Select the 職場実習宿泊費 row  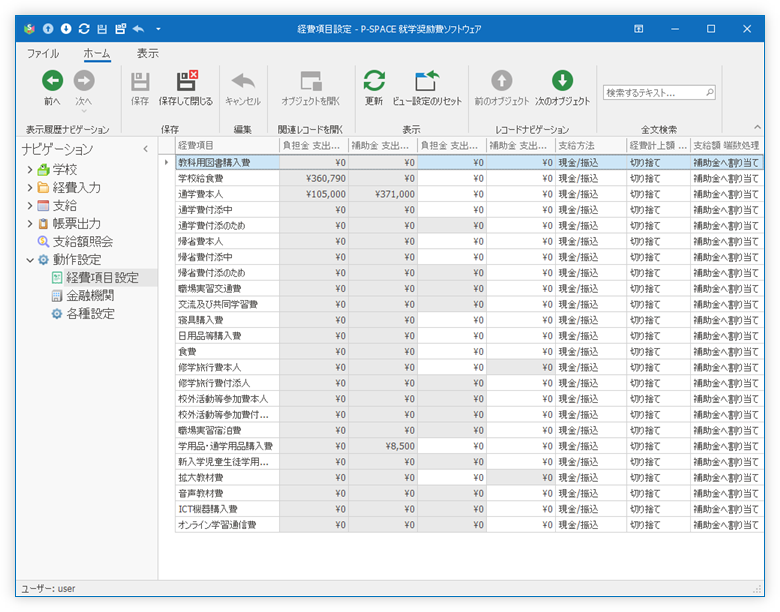pyautogui.click(x=469, y=430)
